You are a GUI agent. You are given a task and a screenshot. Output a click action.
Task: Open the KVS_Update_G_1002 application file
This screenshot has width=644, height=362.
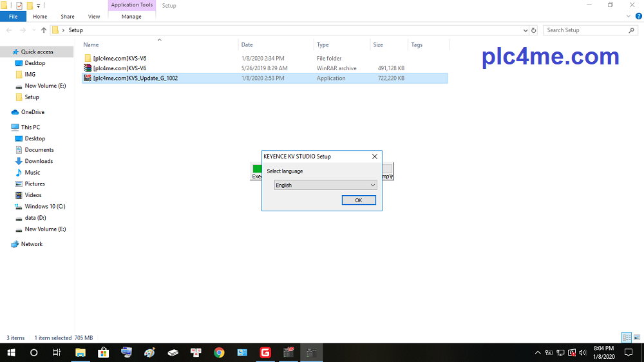tap(135, 78)
